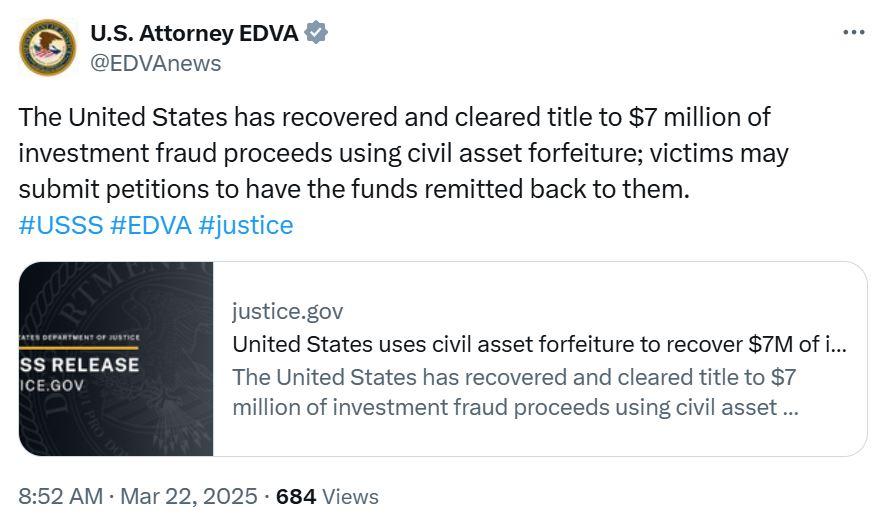Viewport: 878px width, 513px height.
Task: Click the Department of Justice seal avatar
Action: 47,47
